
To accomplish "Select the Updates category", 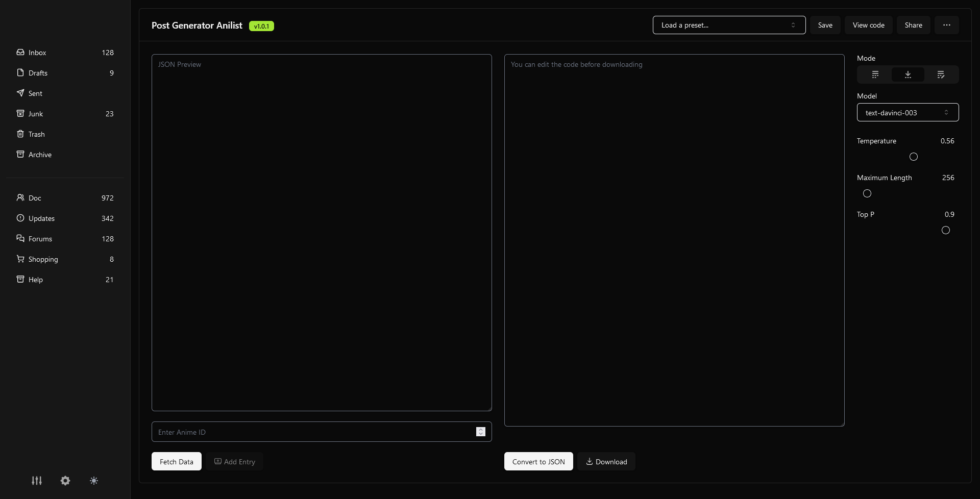I will point(65,218).
